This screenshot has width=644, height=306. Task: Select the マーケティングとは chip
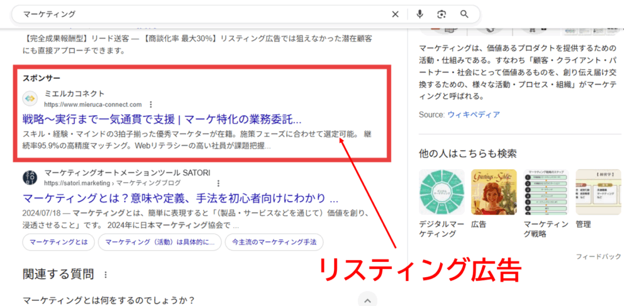click(58, 242)
